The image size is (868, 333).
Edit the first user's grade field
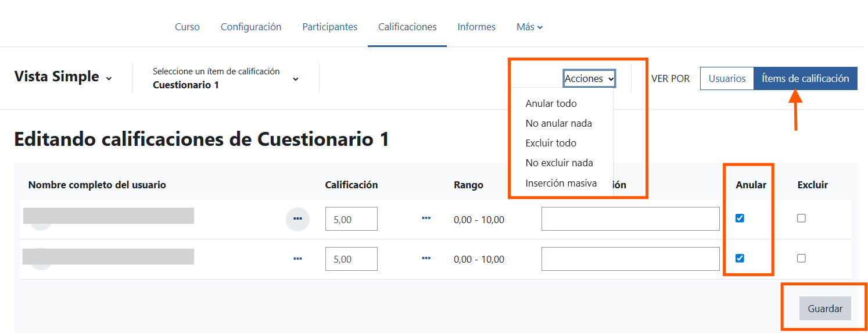pos(351,219)
